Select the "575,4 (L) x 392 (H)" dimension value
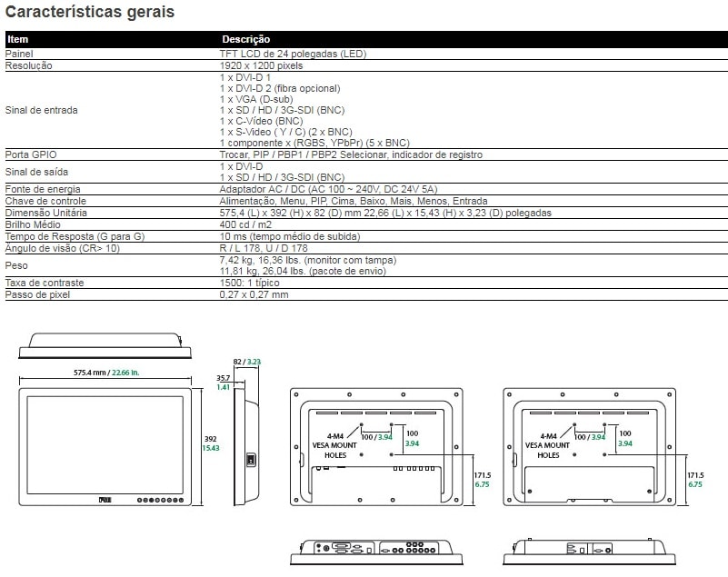Viewport: 728px width, 577px height. point(385,213)
